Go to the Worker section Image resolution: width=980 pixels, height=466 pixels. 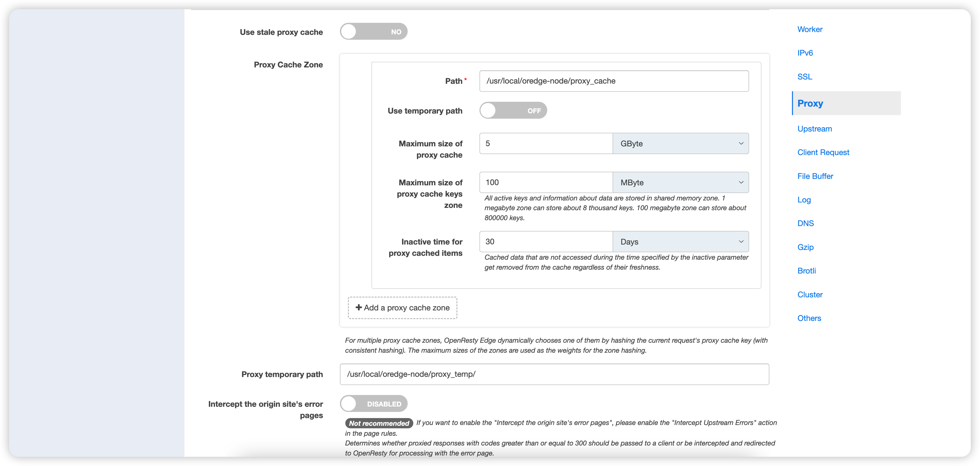tap(810, 29)
